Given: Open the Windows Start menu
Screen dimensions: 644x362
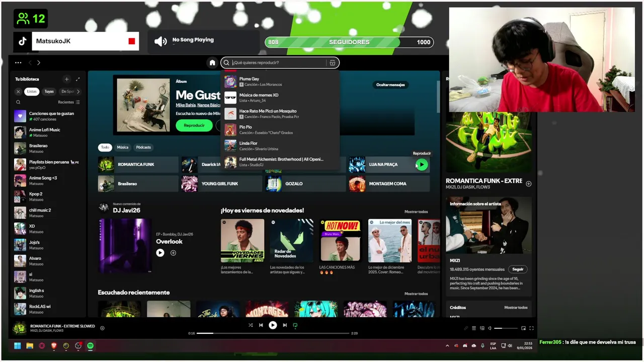Looking at the screenshot, I should 18,346.
